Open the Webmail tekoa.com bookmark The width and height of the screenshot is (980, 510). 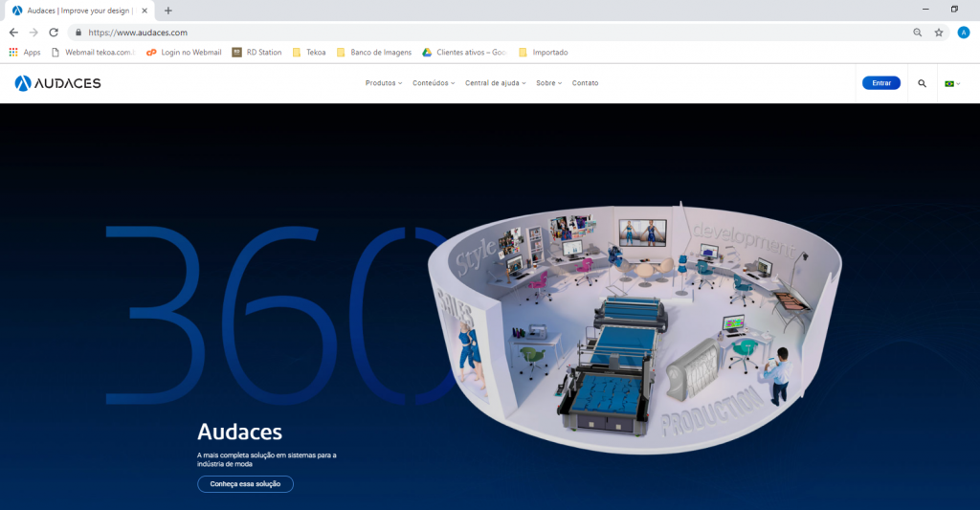[x=93, y=53]
